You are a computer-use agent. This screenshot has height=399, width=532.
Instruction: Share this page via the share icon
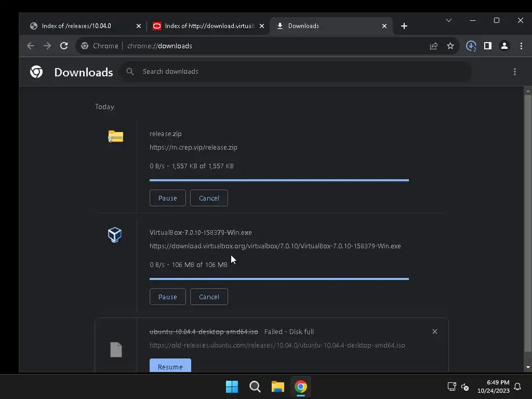click(434, 46)
